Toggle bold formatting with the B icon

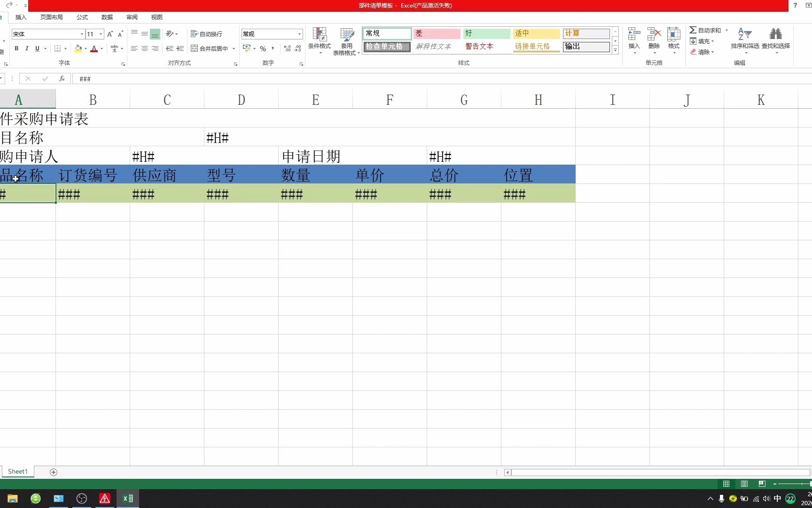click(16, 48)
